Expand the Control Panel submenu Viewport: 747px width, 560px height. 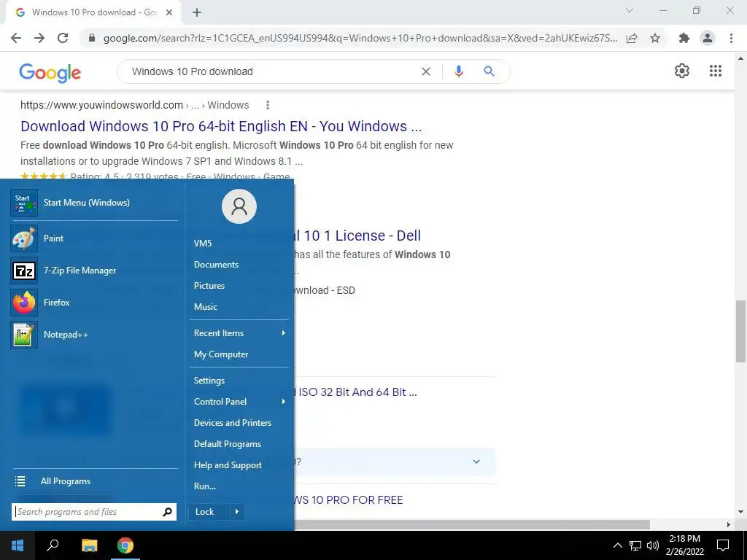pyautogui.click(x=239, y=402)
